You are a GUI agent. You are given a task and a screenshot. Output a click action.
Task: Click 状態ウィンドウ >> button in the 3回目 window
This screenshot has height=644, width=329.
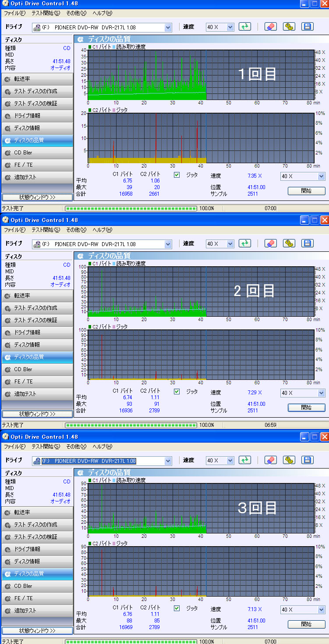tap(37, 630)
